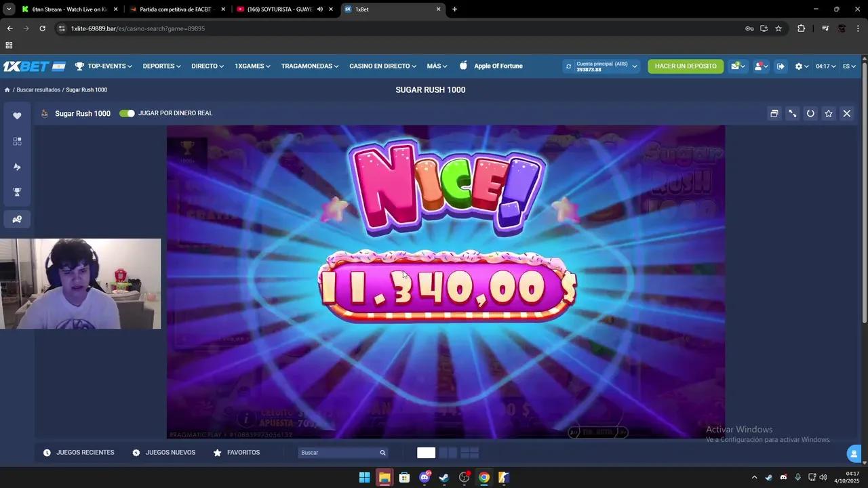Add Sugar Rush 1000 to favorites with star
Image resolution: width=868 pixels, height=488 pixels.
pyautogui.click(x=829, y=114)
